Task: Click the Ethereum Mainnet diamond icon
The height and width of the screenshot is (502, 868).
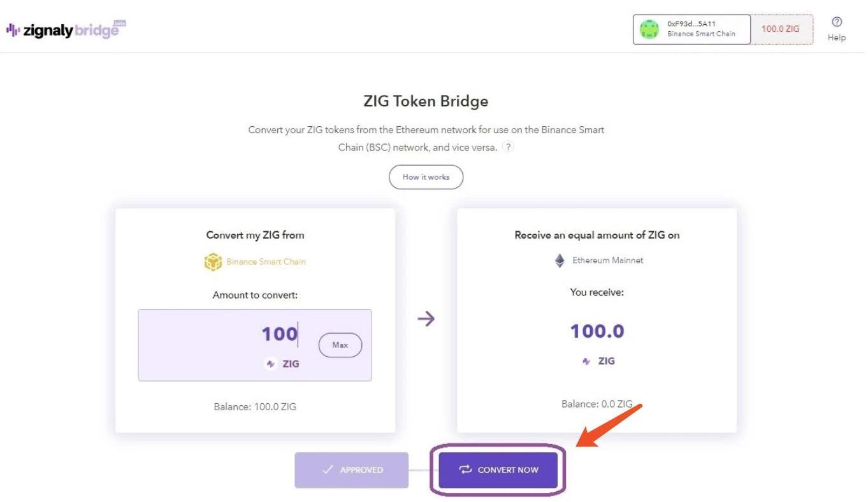Action: (x=560, y=261)
